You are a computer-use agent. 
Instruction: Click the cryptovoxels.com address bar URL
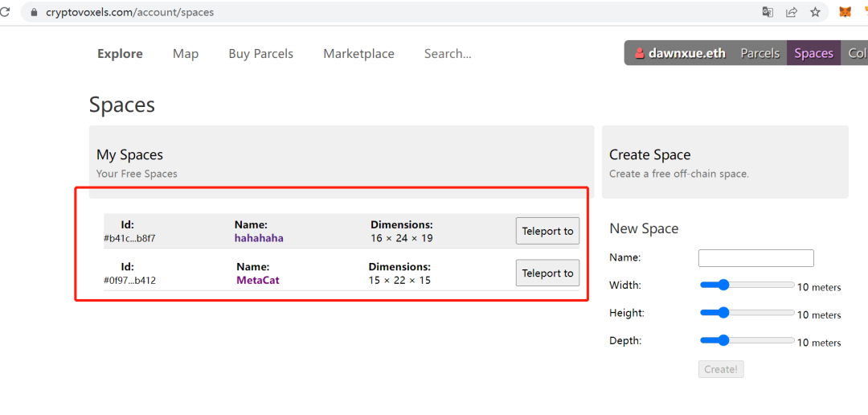pos(129,11)
